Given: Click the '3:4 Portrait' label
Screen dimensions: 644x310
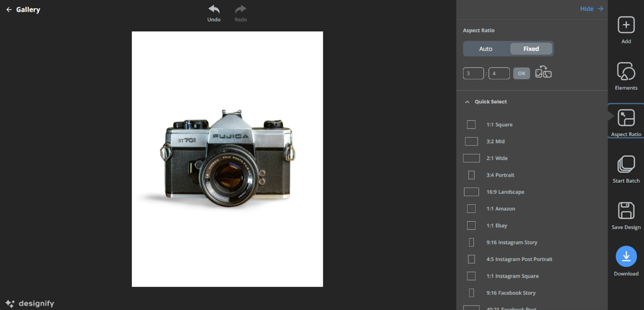Looking at the screenshot, I should (500, 175).
